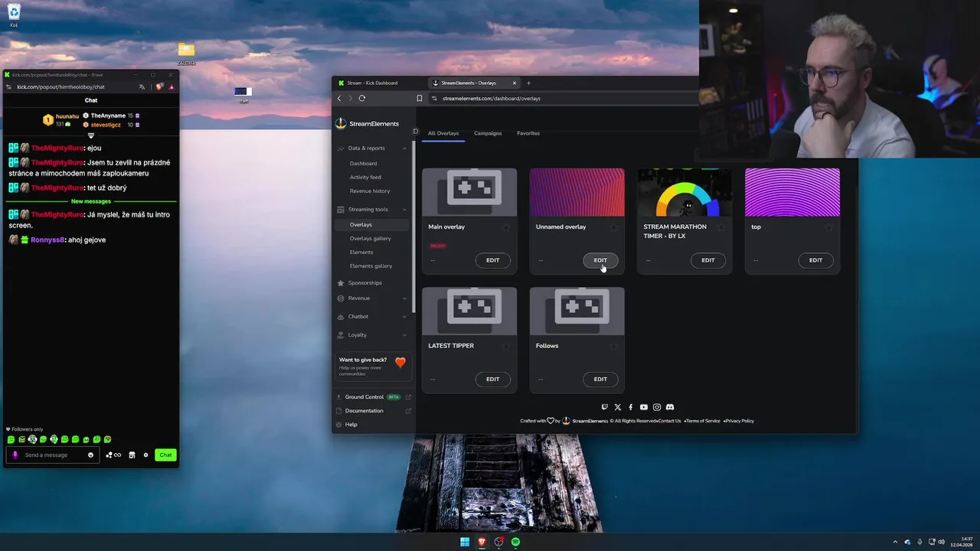Open the Instagram icon in the footer
The height and width of the screenshot is (551, 980).
[657, 407]
